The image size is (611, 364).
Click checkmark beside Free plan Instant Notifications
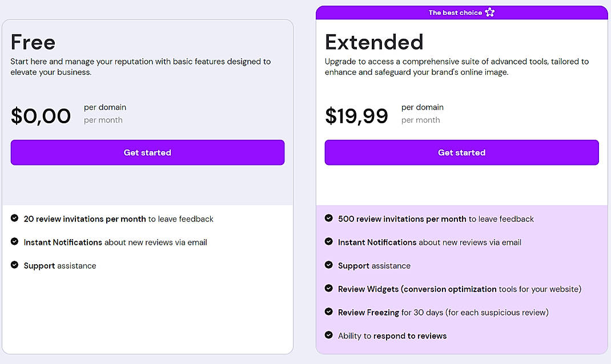[15, 241]
